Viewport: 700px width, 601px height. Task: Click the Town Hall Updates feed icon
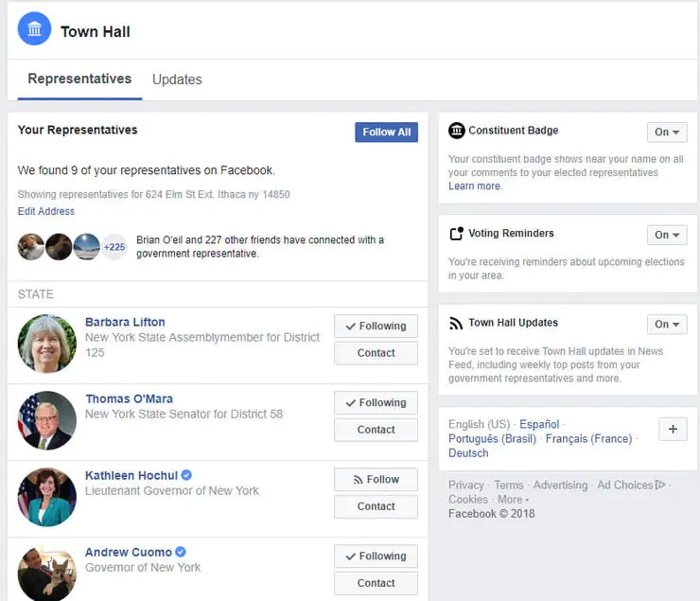point(456,323)
